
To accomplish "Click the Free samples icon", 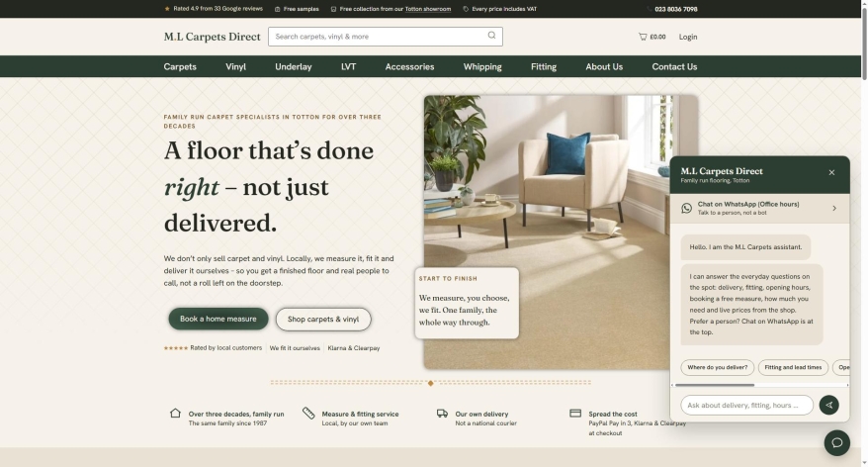I will (x=278, y=9).
